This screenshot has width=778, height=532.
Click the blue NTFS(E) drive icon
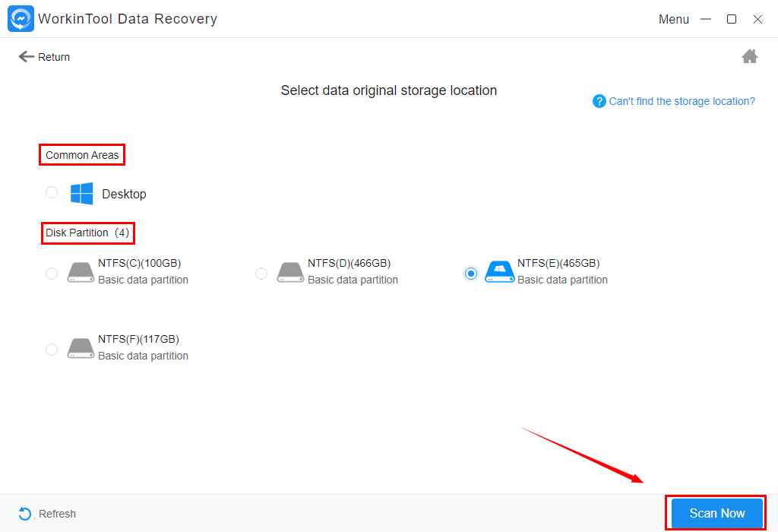point(500,272)
